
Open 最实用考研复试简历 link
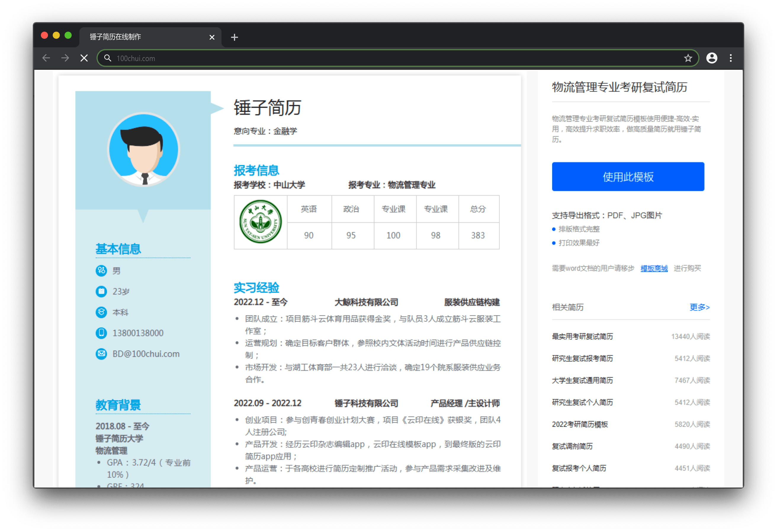click(x=582, y=336)
